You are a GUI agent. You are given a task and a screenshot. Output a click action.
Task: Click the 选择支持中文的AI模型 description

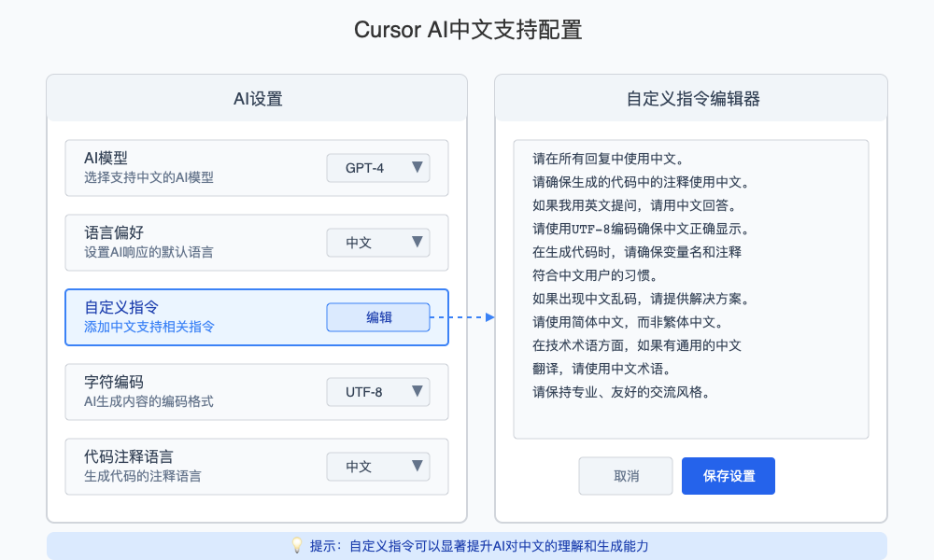149,177
